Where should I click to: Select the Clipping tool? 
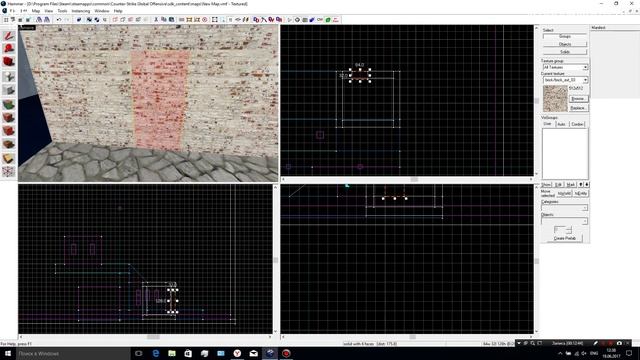click(x=9, y=158)
